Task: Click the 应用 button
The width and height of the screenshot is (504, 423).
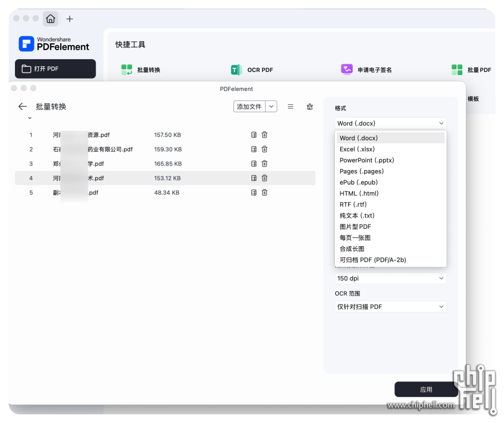Action: 426,390
